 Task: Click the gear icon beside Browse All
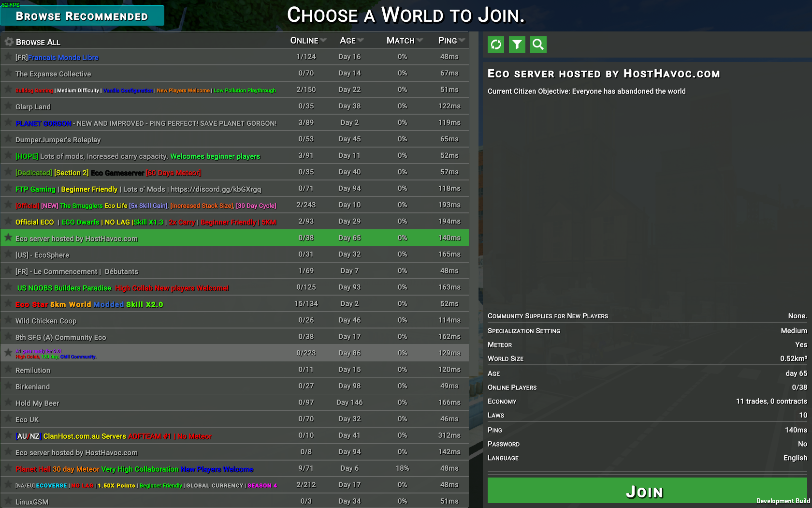(9, 42)
